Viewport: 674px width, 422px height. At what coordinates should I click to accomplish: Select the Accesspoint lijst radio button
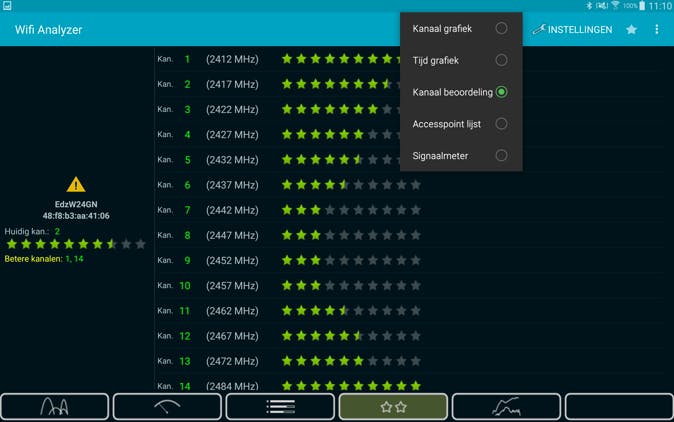coord(501,124)
